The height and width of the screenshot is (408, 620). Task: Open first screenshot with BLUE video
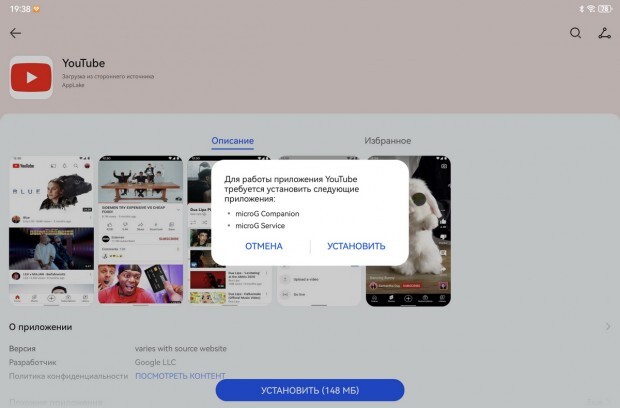[x=51, y=230]
